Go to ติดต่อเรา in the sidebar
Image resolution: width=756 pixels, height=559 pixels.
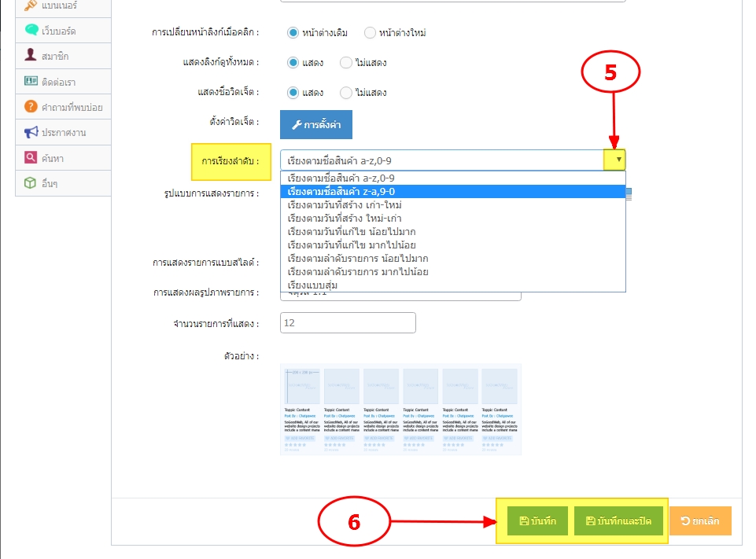click(x=63, y=82)
